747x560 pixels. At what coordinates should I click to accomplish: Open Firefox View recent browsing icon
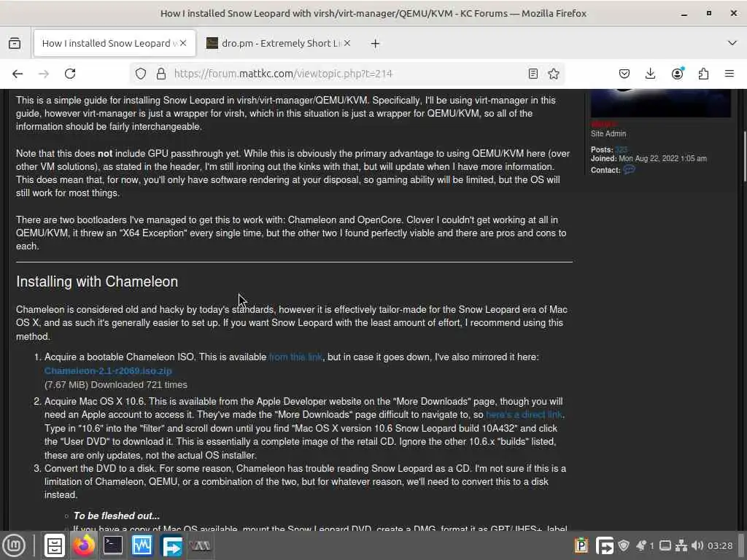15,43
